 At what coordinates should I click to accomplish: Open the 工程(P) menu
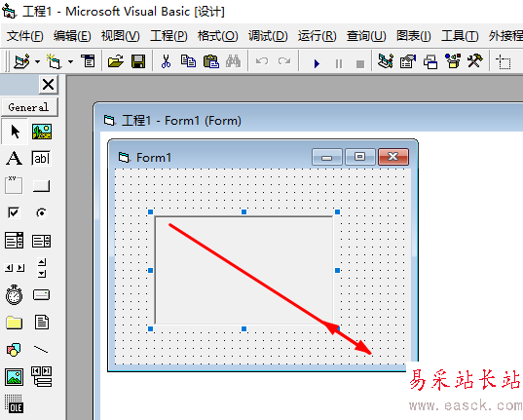pos(168,36)
